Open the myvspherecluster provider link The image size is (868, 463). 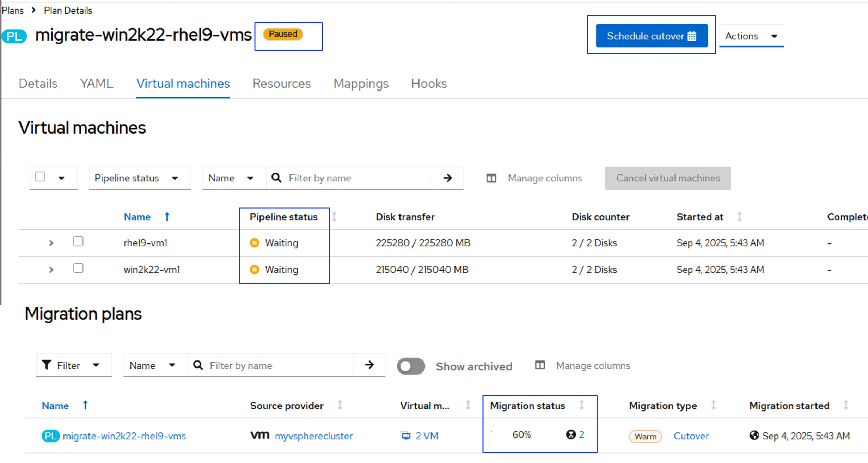click(x=313, y=436)
